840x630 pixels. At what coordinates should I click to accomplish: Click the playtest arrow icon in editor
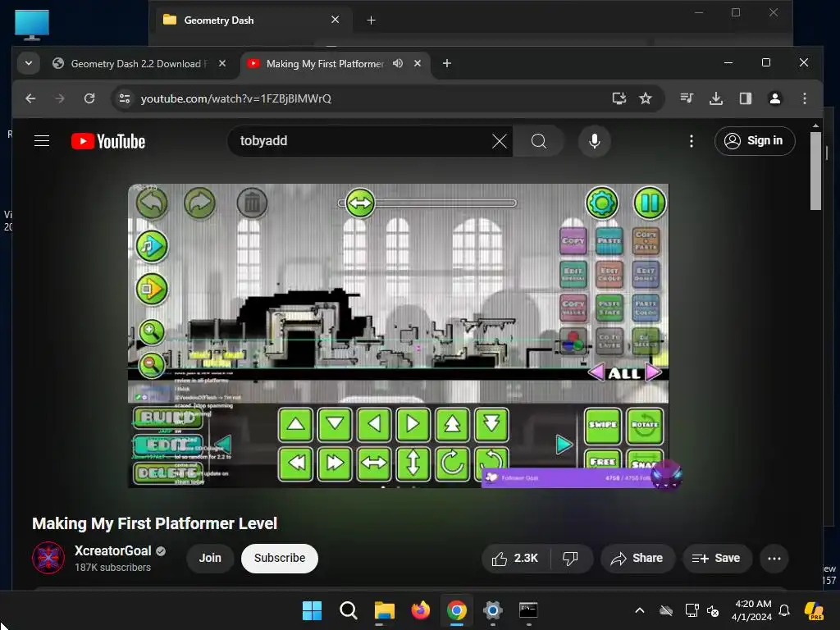pyautogui.click(x=152, y=290)
